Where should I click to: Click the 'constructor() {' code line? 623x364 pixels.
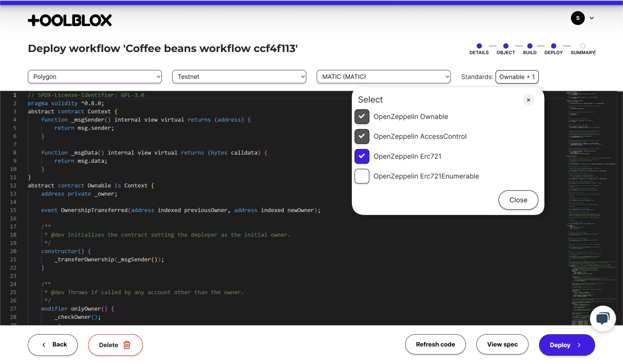pos(66,251)
